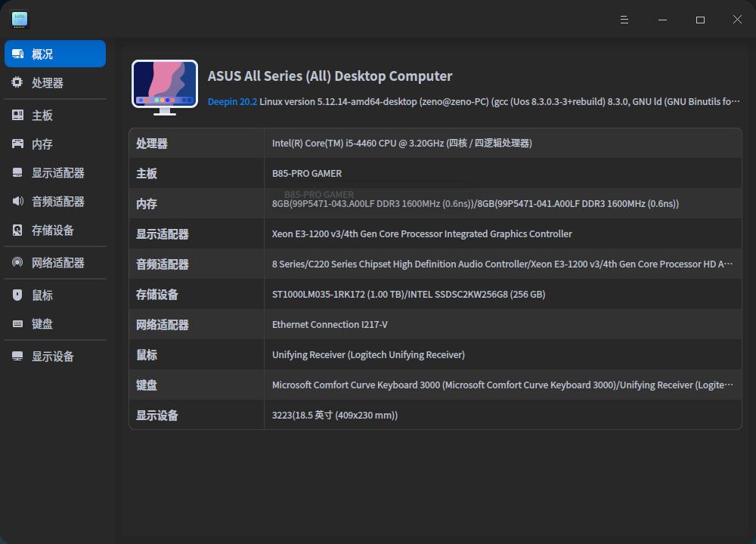Click the Logitech Unifying Receiver mouse value
This screenshot has width=756, height=544.
(368, 354)
